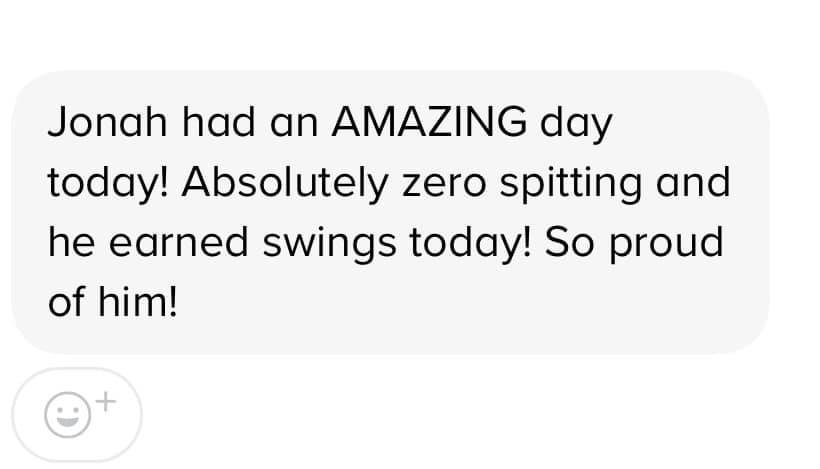The image size is (820, 469).
Task: Open the emoji reaction picker button
Action: pyautogui.click(x=77, y=415)
